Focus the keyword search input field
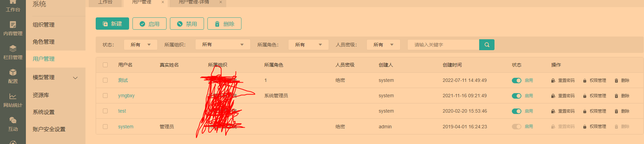644x144 pixels. point(443,45)
